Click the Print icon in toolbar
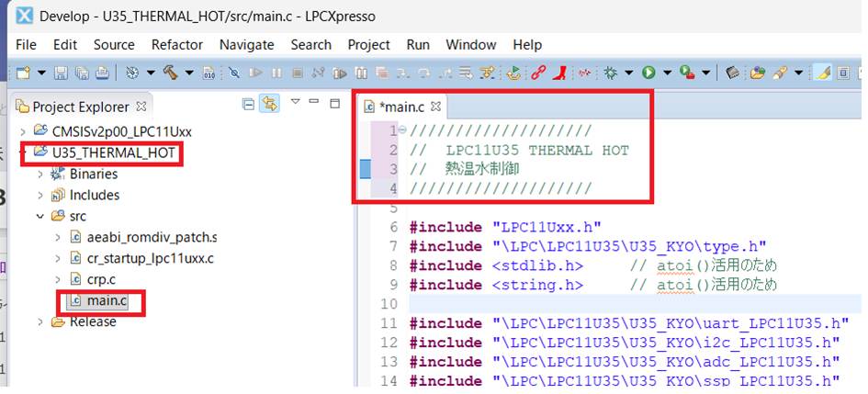 [104, 73]
